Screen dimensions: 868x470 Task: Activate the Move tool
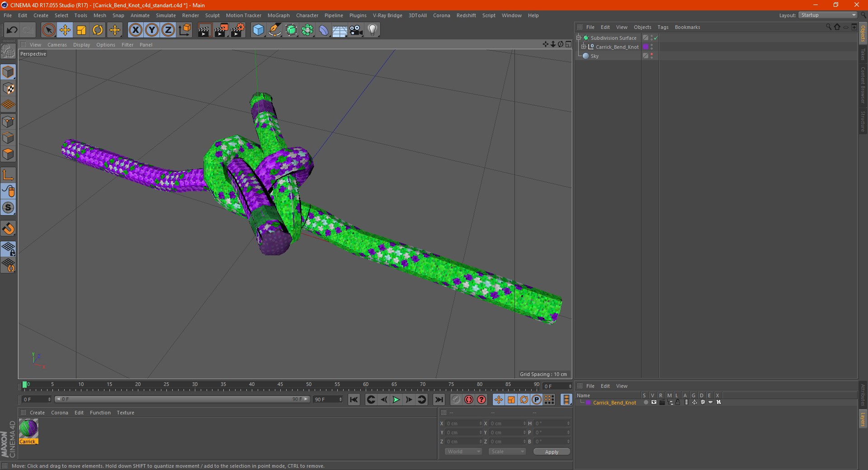click(x=65, y=30)
